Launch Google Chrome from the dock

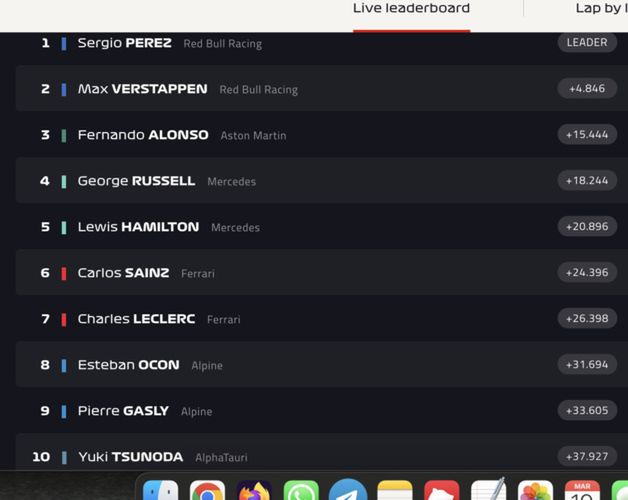coord(207,490)
